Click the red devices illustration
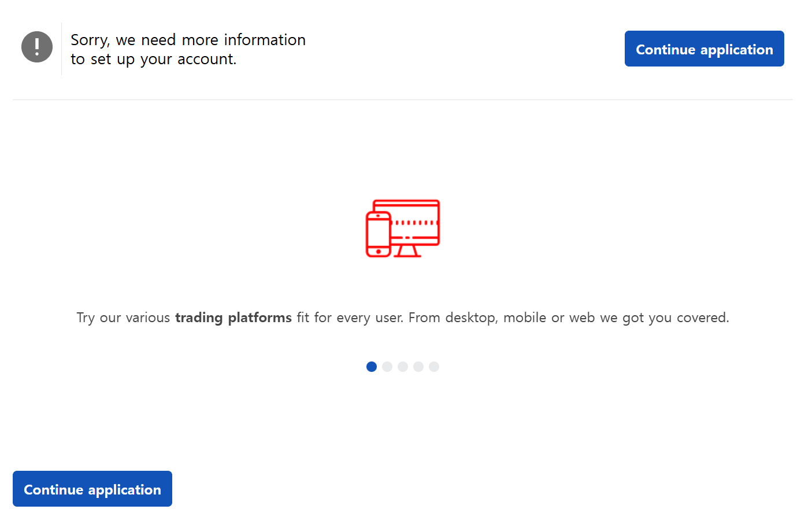The height and width of the screenshot is (524, 812). [x=403, y=228]
